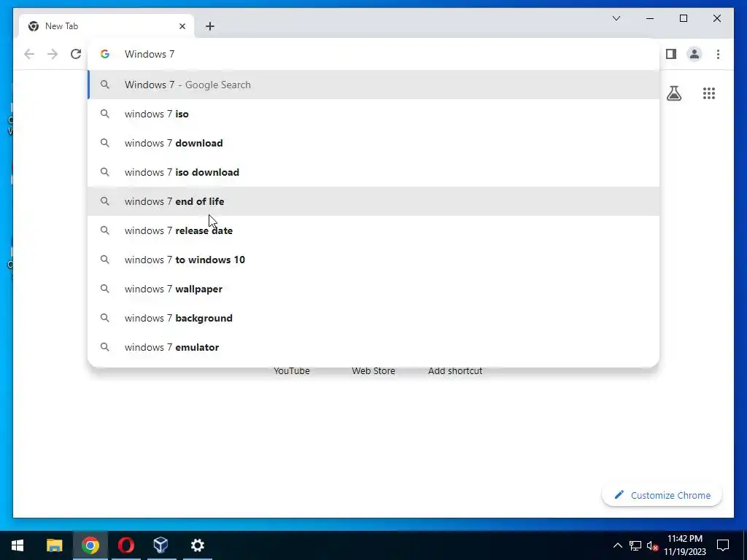This screenshot has height=560, width=747.
Task: Select Windows 7 - Google Search suggestion
Action: 373,85
